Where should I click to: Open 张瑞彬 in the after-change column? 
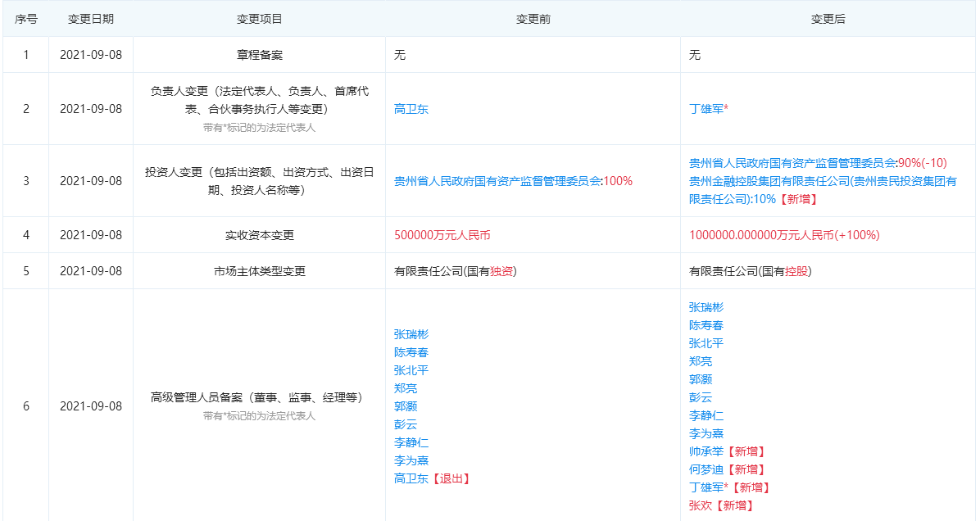point(706,307)
